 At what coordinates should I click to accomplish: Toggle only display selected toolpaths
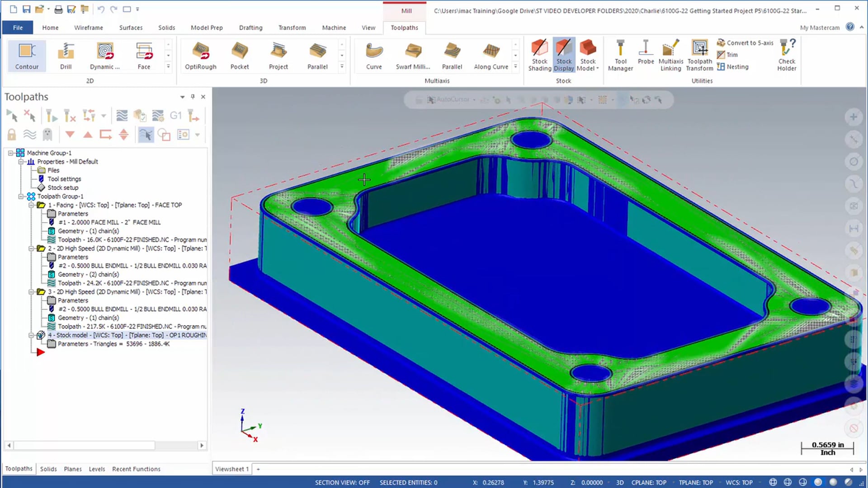(146, 135)
